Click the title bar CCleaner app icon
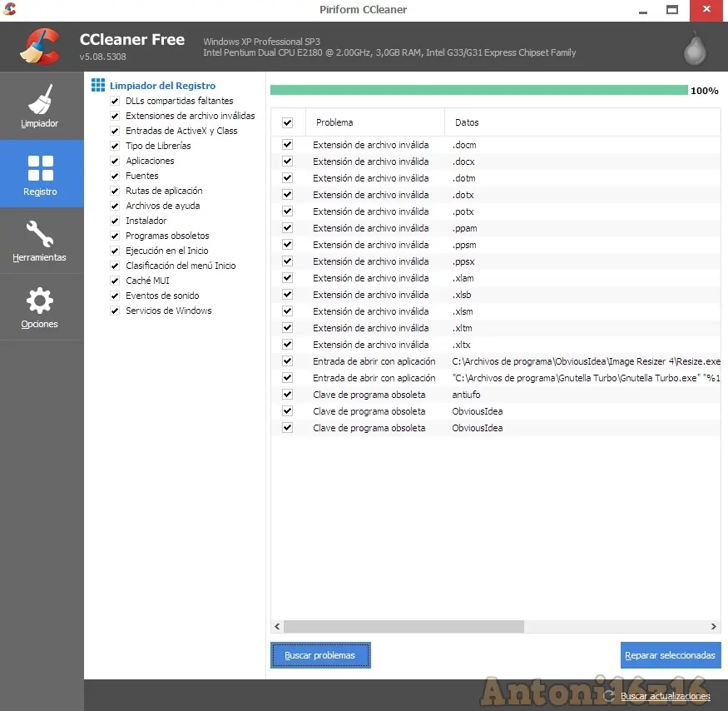The image size is (728, 711). [x=9, y=9]
